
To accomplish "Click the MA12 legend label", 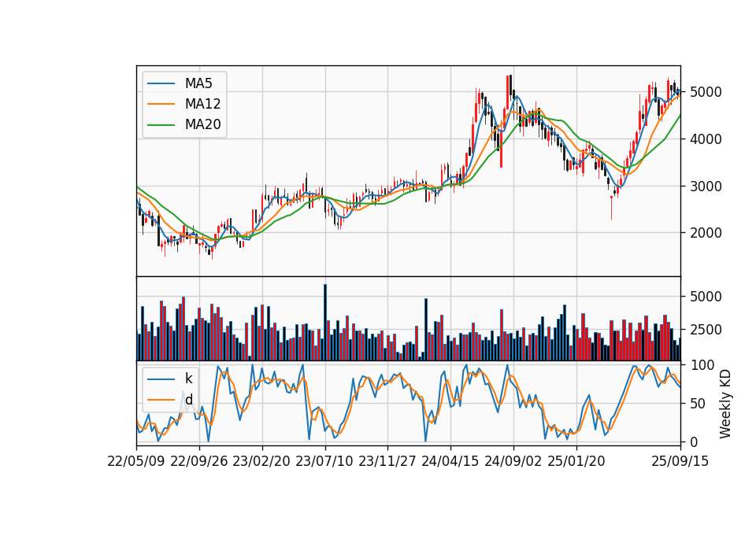I will click(202, 104).
